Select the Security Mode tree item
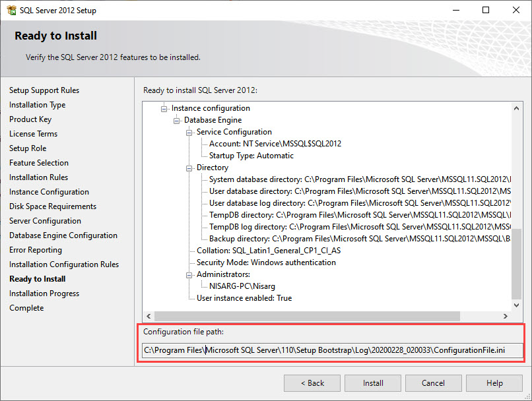 (x=266, y=262)
